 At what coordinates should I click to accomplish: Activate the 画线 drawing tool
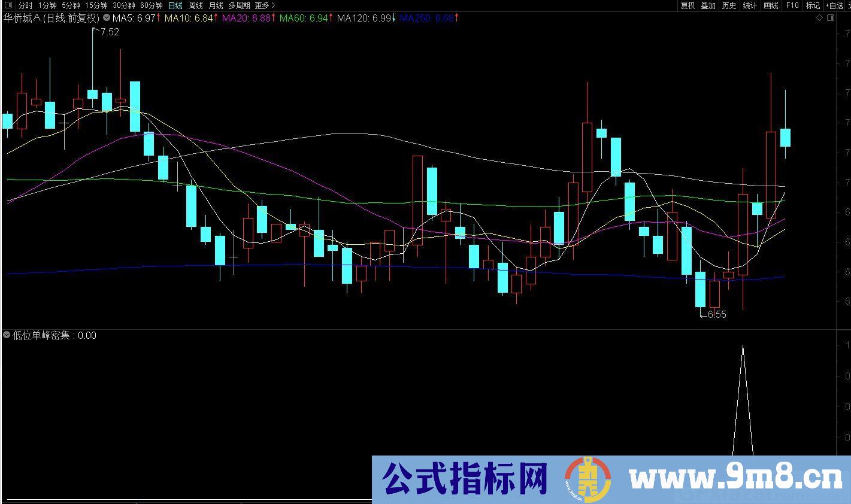tap(771, 5)
